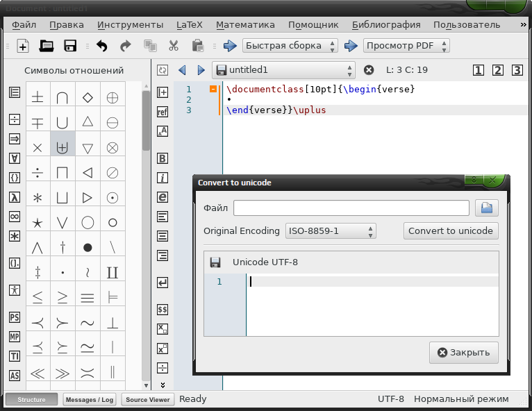Go to next document arrow
Screen dimensions: 532x411
[x=201, y=70]
